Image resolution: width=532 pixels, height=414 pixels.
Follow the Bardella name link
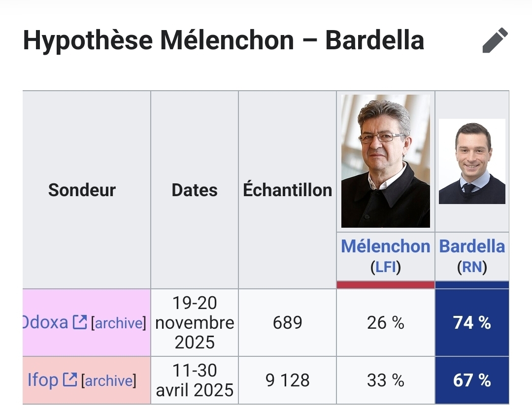click(x=472, y=246)
